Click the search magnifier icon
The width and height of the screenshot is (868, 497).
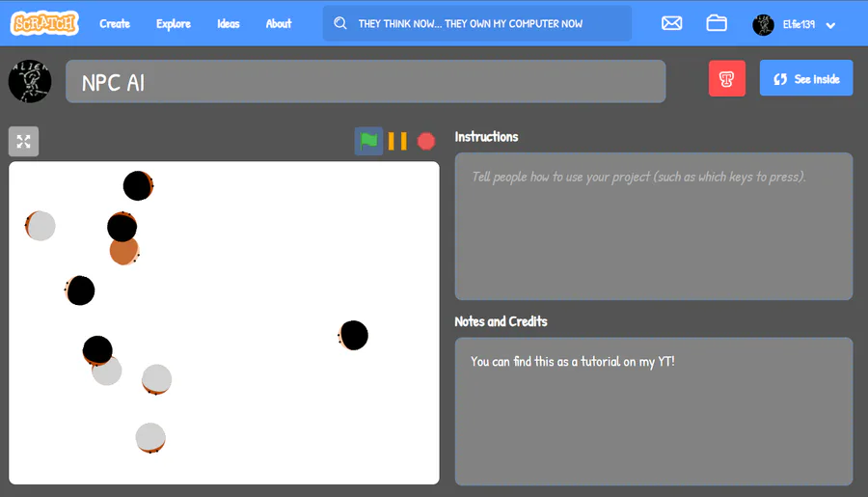pos(340,23)
